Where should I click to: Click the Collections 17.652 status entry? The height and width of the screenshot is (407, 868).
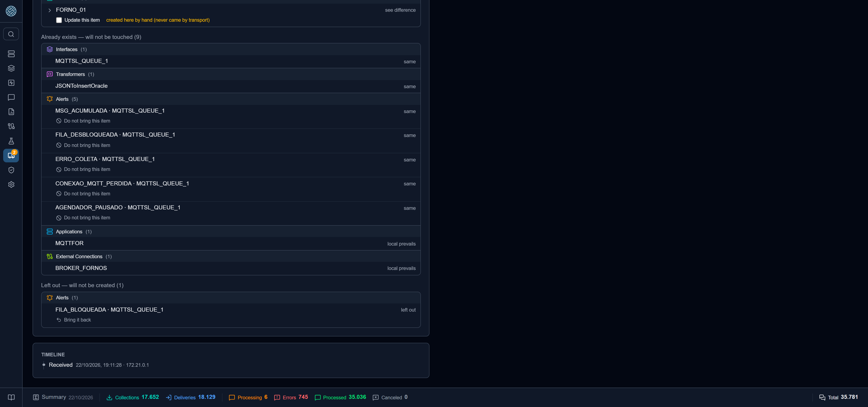tap(133, 397)
